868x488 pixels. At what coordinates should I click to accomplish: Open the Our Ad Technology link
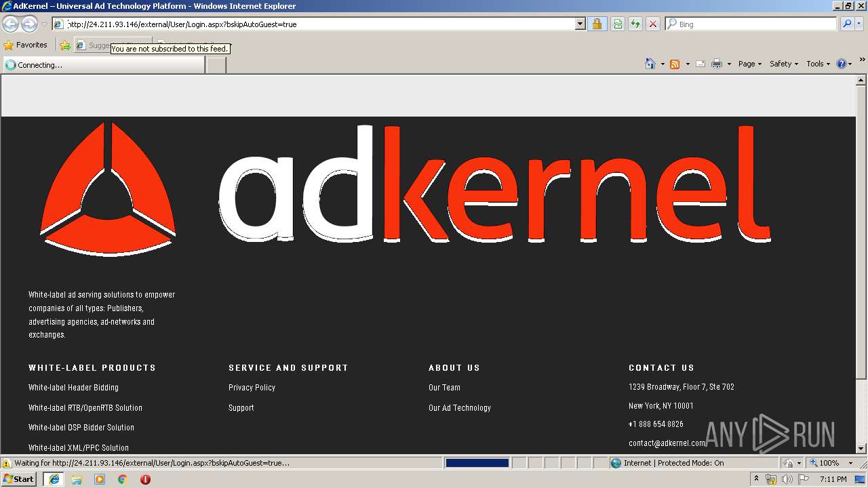[x=460, y=408]
